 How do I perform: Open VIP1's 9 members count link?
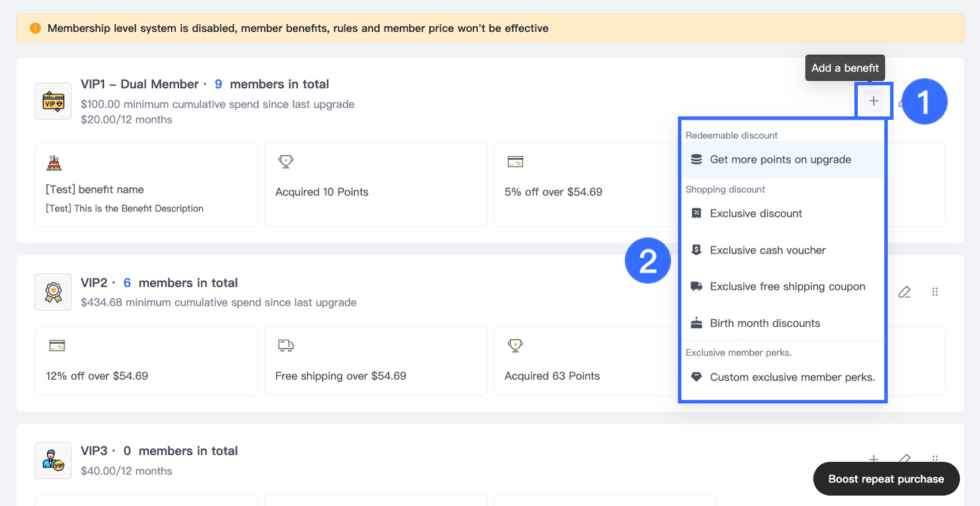[x=218, y=84]
